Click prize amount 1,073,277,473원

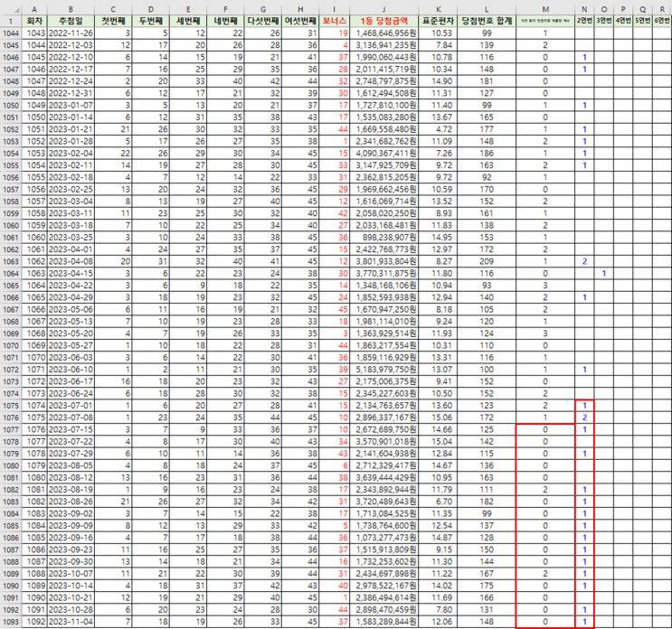(384, 538)
